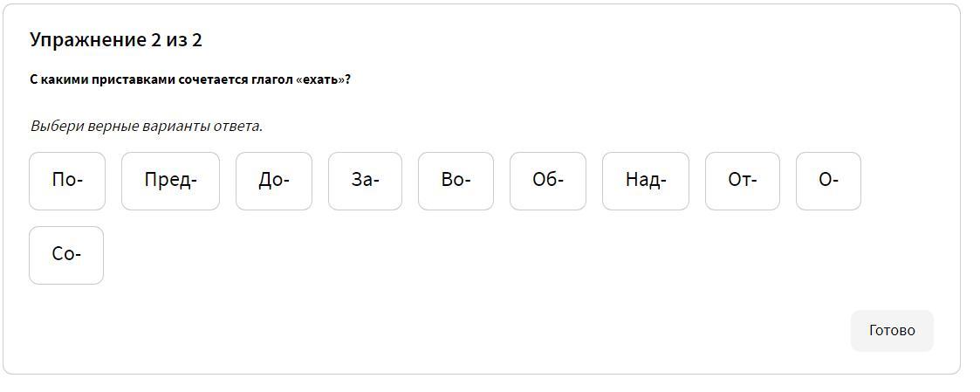Mark the prefix that forms «заехать»

tap(365, 181)
